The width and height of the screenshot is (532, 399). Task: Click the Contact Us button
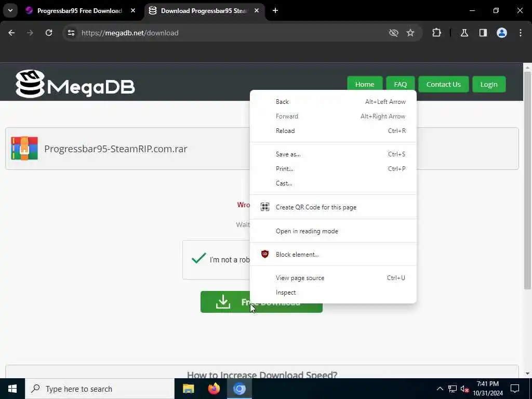coord(444,84)
